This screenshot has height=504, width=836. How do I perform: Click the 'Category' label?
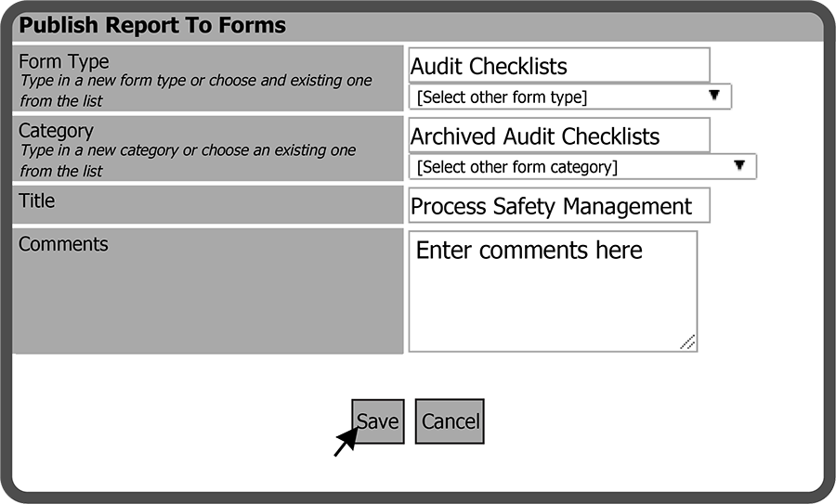[56, 131]
